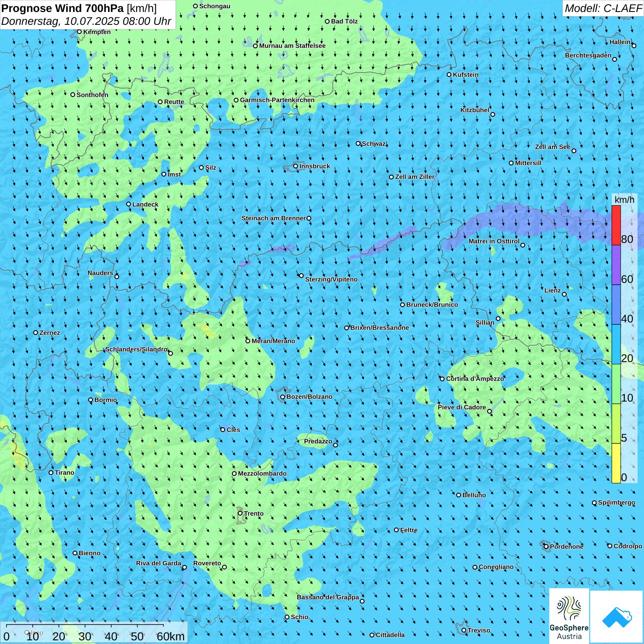Click the Zell am See label

pos(552,147)
